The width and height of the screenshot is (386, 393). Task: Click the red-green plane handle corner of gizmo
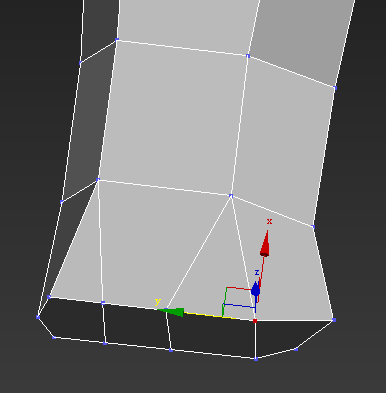[226, 288]
